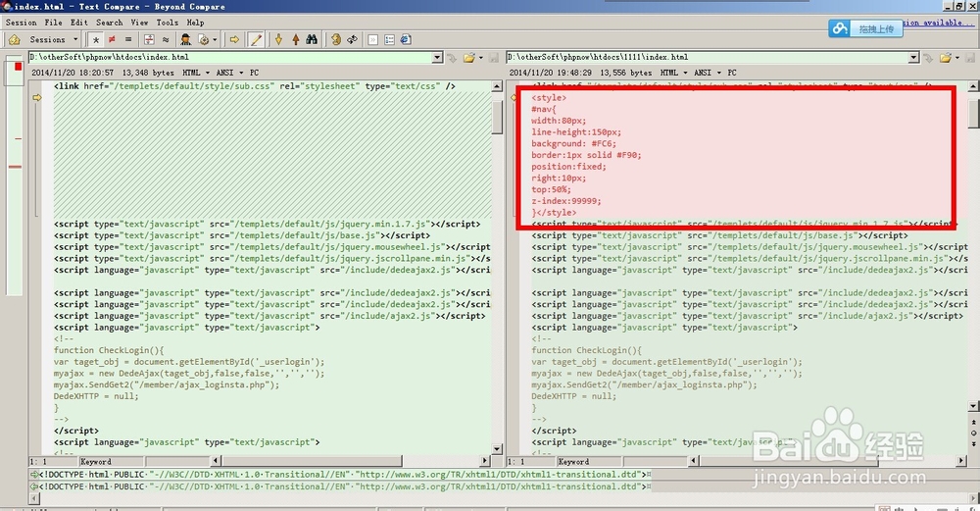Click right pane browse arrow icon
980x511 pixels.
pyautogui.click(x=928, y=58)
